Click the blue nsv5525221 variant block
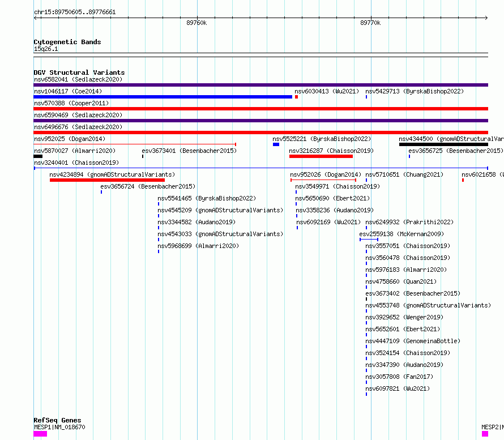The height and width of the screenshot is (440, 504). (x=276, y=144)
